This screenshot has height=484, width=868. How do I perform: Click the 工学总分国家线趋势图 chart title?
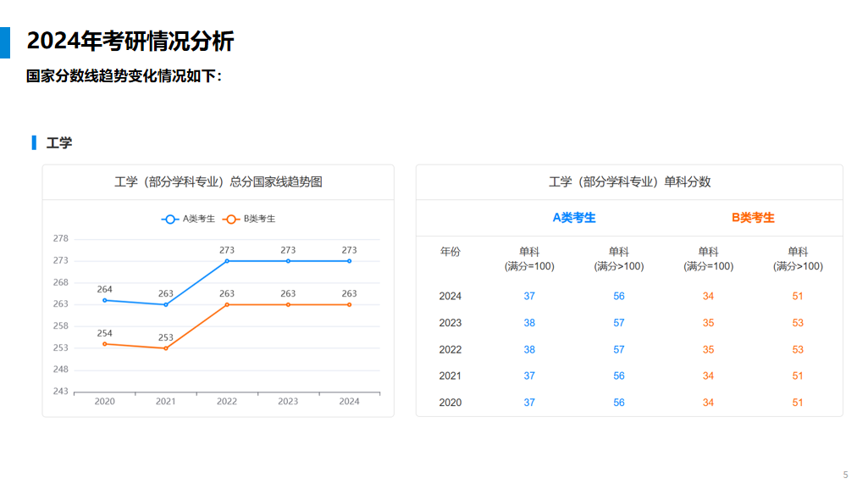pyautogui.click(x=218, y=182)
